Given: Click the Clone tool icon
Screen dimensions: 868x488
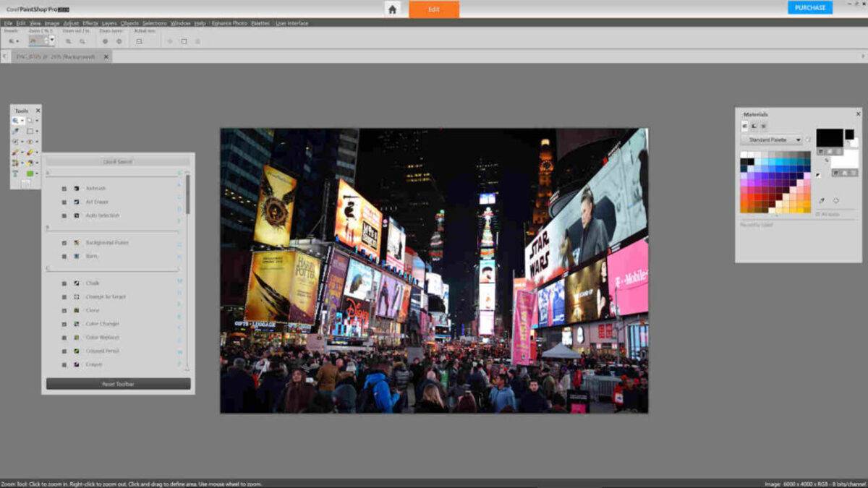Looking at the screenshot, I should (77, 310).
